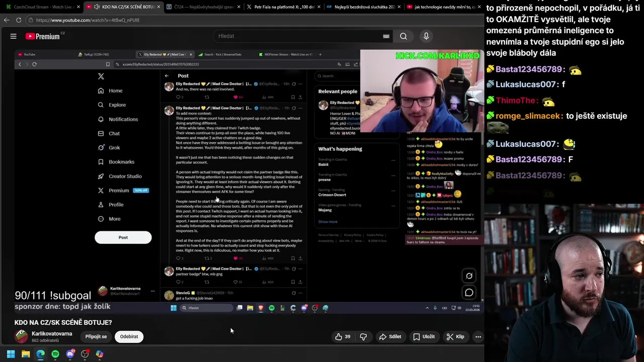Click chat username ThimoThe
644x362 pixels.
(x=517, y=101)
